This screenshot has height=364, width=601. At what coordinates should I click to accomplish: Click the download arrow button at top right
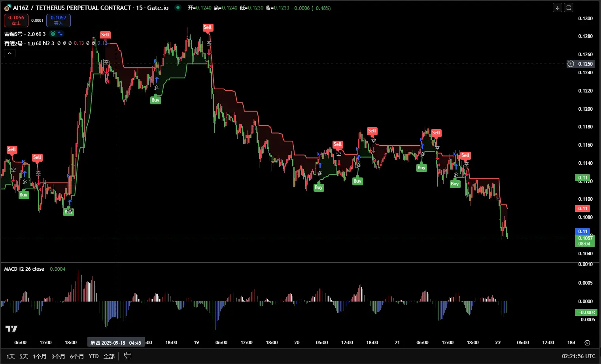(x=558, y=8)
